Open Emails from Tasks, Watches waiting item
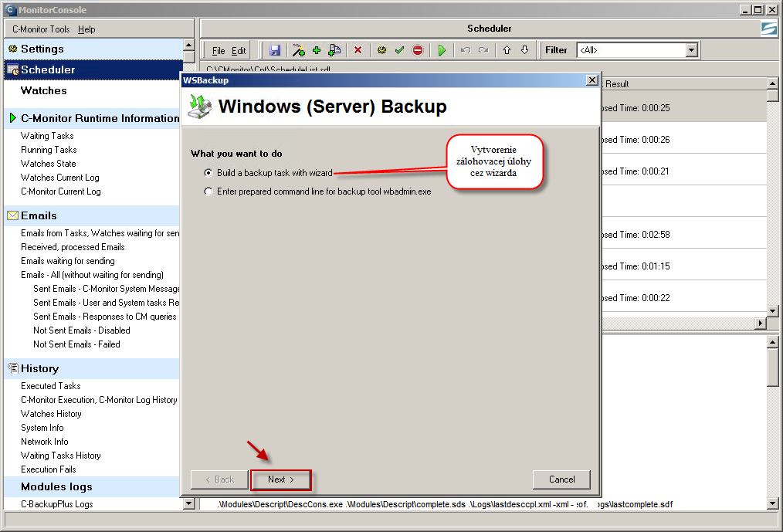Viewport: 783px width, 532px height. pyautogui.click(x=100, y=233)
